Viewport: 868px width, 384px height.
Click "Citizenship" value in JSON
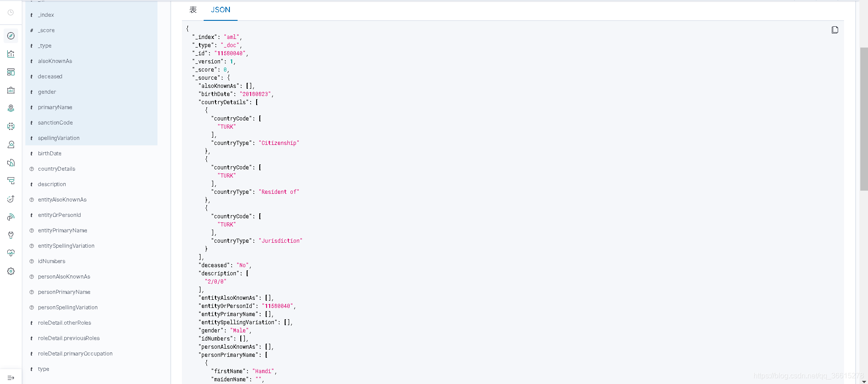[x=279, y=143]
